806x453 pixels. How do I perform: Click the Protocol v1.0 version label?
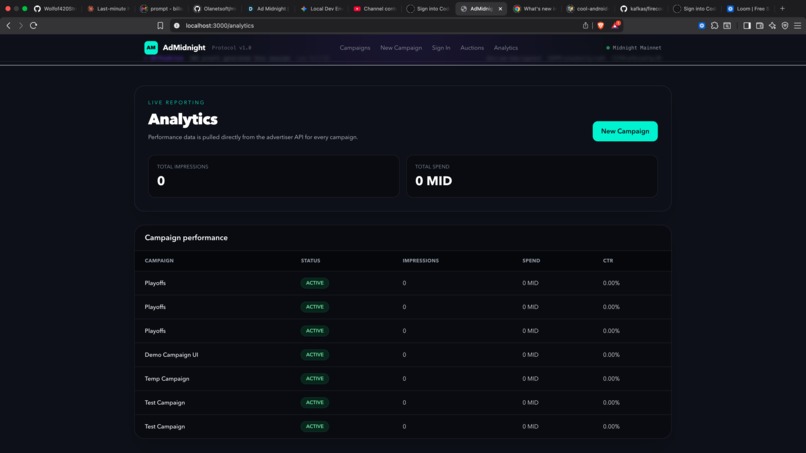[231, 48]
